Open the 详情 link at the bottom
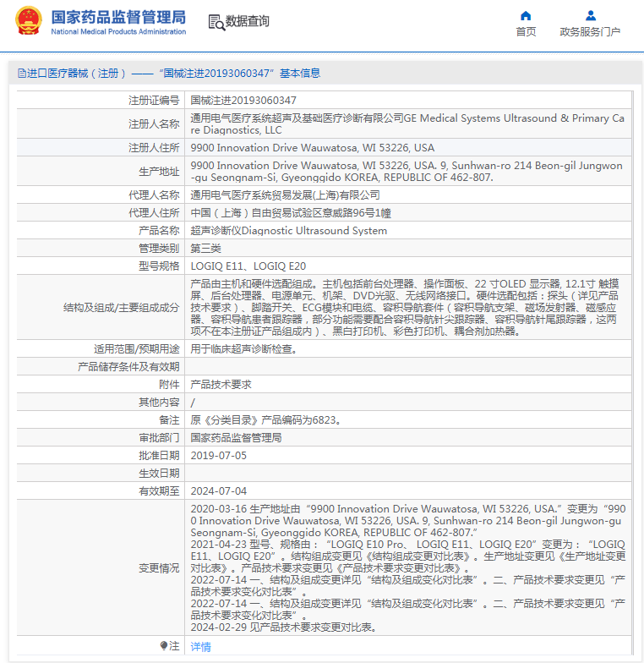 pos(200,647)
